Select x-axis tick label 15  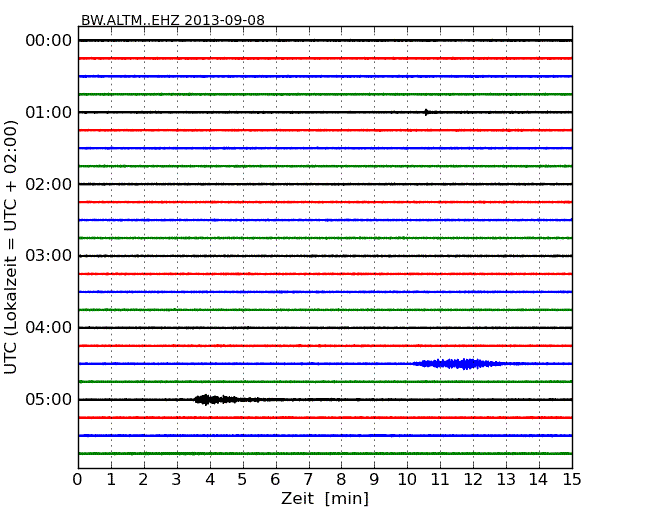[572, 480]
